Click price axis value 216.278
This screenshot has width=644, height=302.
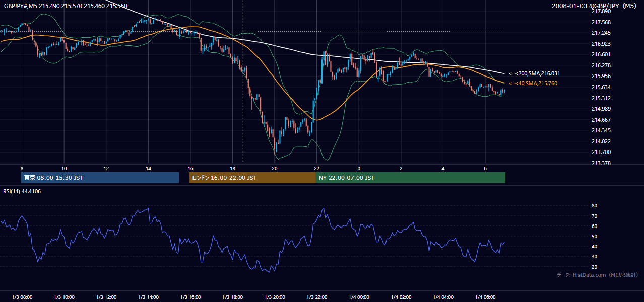(x=600, y=65)
